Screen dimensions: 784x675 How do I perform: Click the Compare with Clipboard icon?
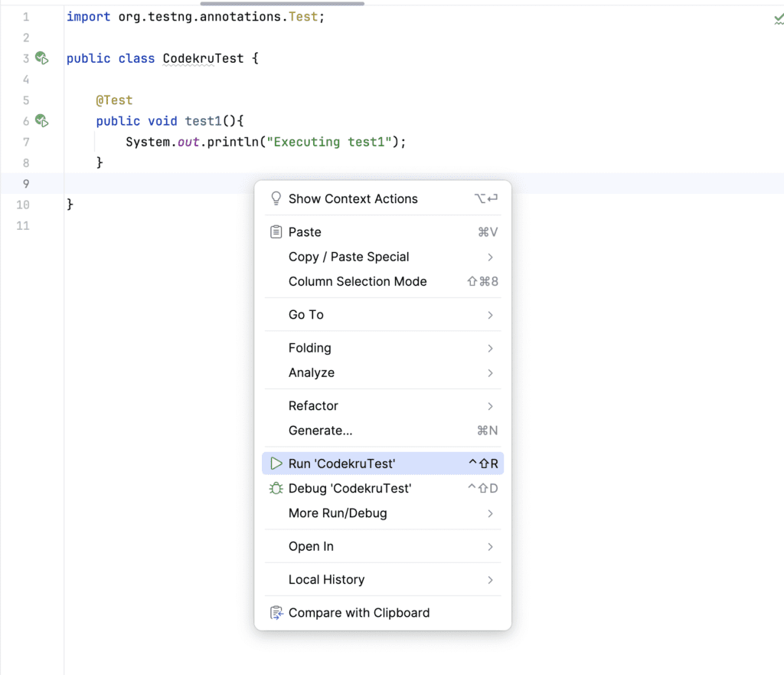[x=276, y=612]
